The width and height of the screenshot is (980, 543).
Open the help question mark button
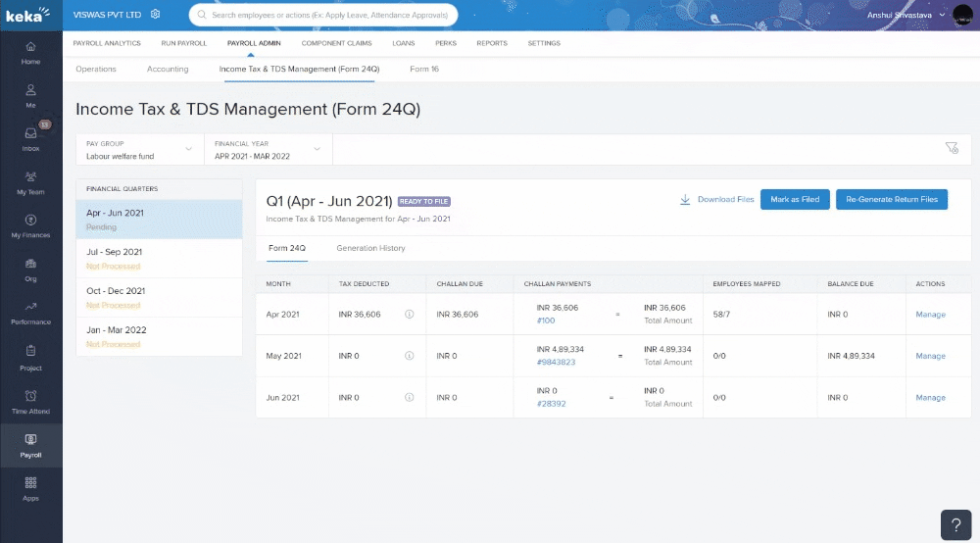955,524
